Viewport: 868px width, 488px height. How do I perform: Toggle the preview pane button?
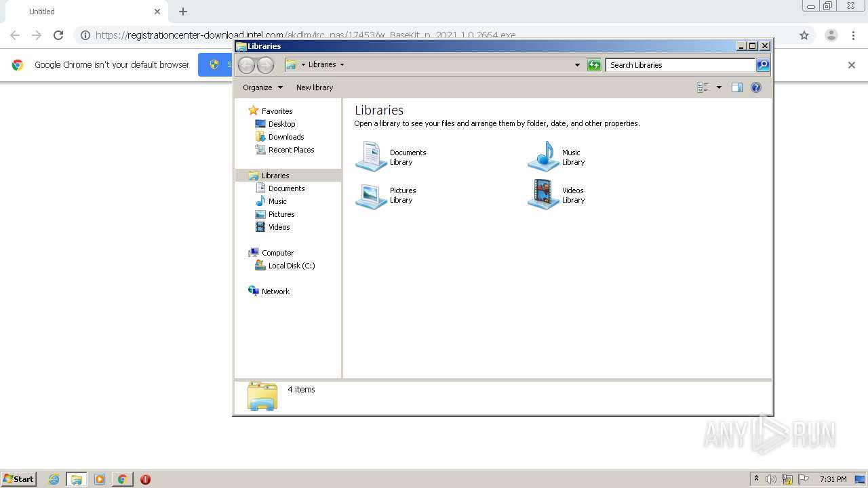[737, 87]
